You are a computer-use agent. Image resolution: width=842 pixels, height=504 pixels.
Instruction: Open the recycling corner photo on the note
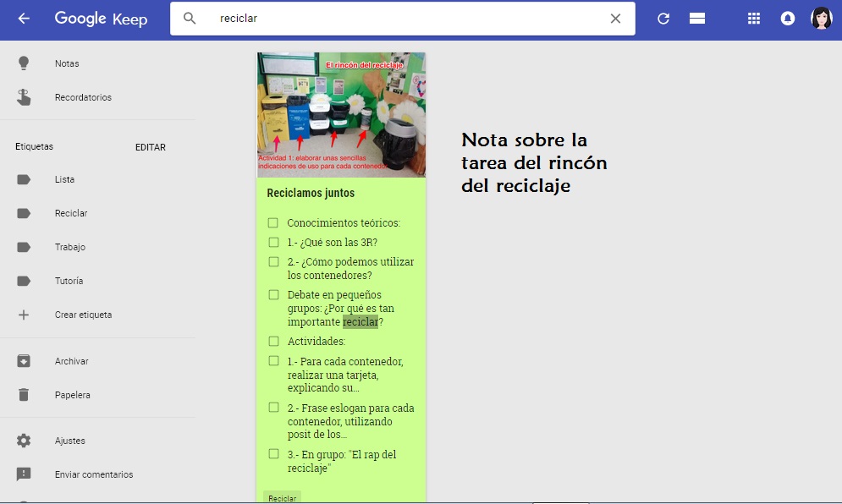tap(340, 114)
